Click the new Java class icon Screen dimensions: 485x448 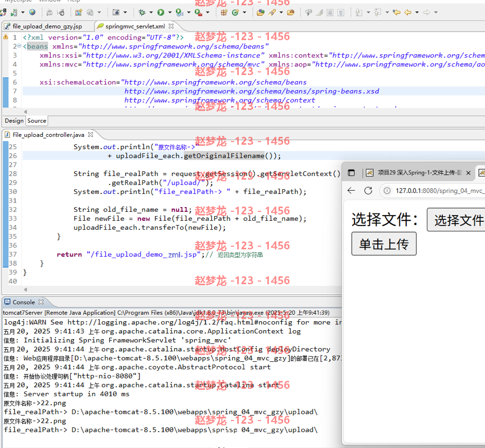point(236,12)
